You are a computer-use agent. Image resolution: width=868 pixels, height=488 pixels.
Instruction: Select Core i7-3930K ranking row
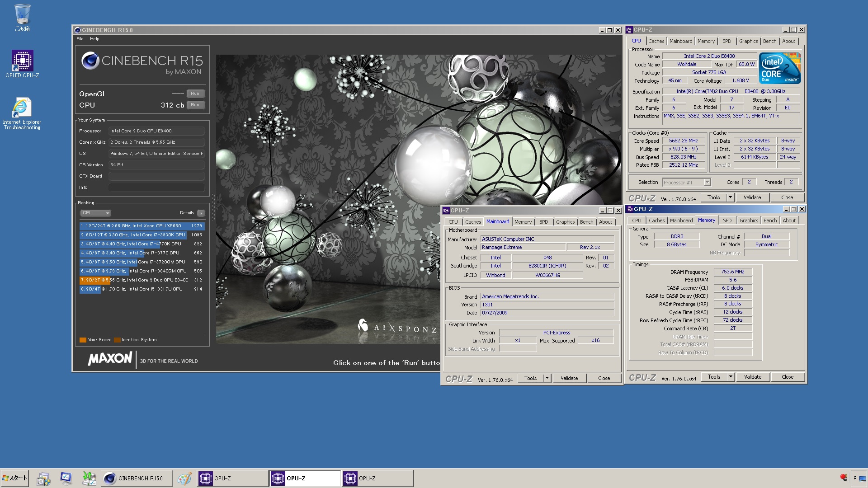[142, 235]
